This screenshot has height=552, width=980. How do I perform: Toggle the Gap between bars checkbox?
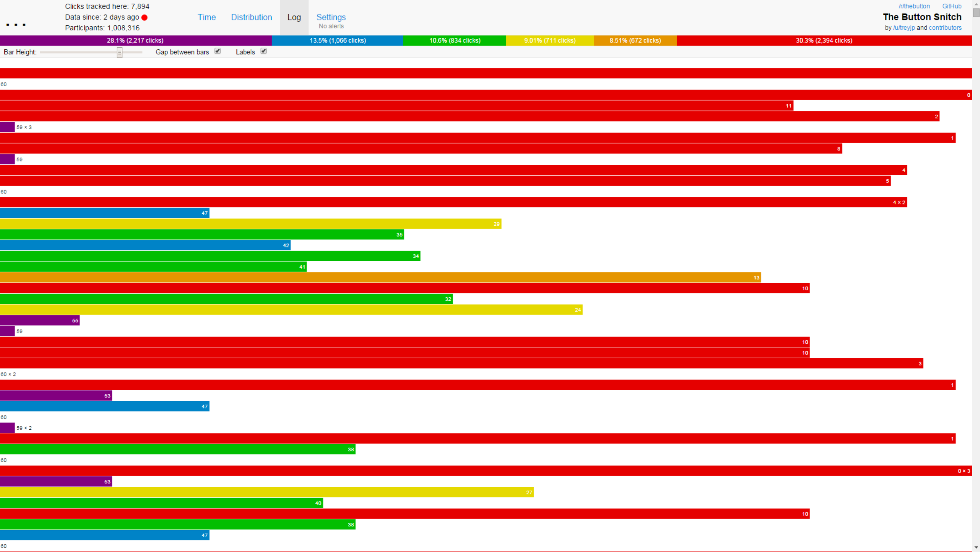coord(218,51)
